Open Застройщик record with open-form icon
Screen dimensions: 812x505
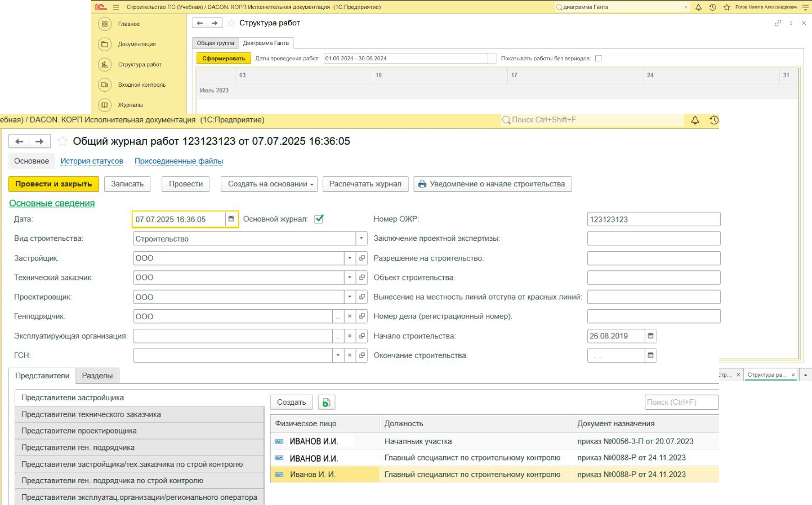point(362,258)
